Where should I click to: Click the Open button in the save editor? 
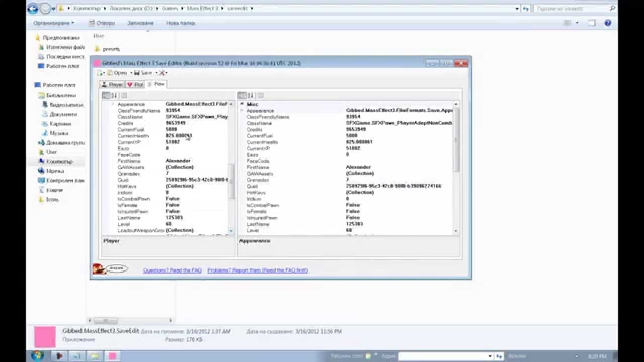[117, 73]
